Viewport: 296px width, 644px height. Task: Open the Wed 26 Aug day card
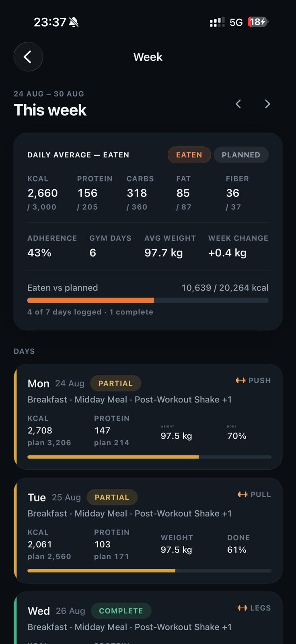click(x=148, y=618)
